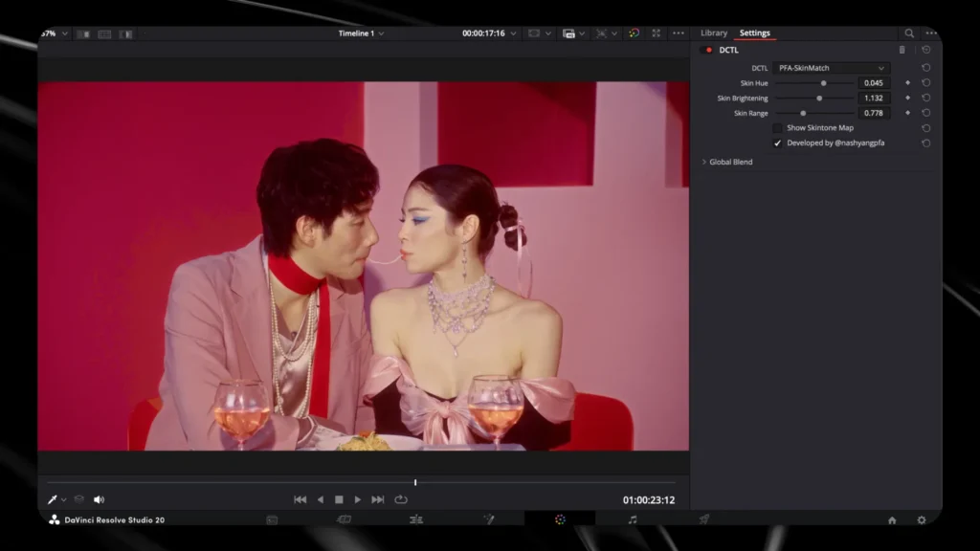Toggle highlight view icon
The height and width of the screenshot is (551, 980).
coord(125,34)
